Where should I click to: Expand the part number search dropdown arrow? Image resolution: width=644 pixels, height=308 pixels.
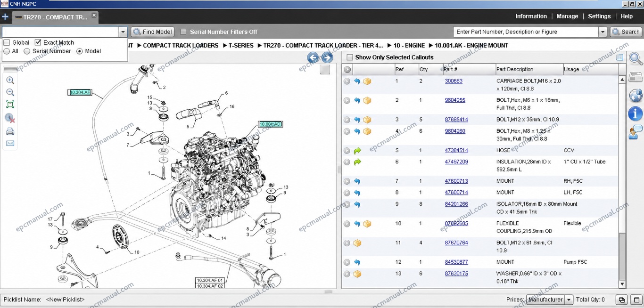point(603,32)
